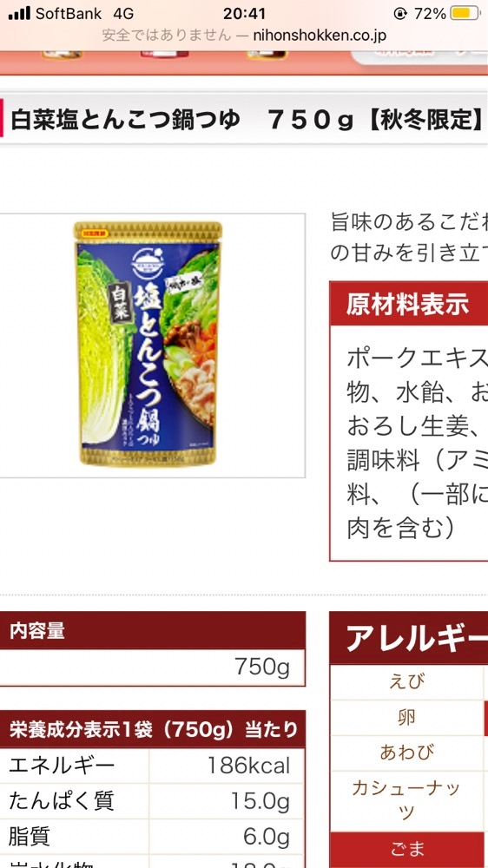Tap the third product thumbnail in banner
The image size is (488, 868).
pyautogui.click(x=267, y=55)
